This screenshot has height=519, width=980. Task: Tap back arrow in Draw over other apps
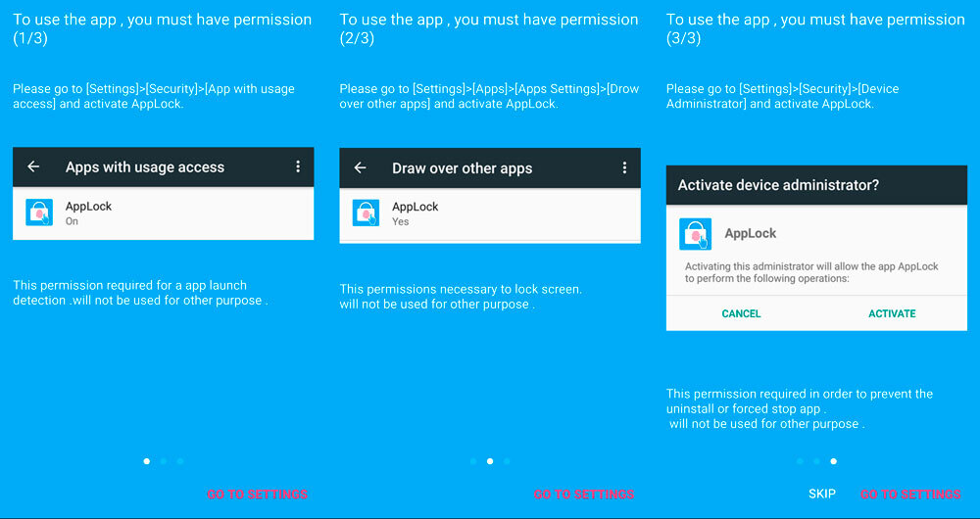(x=360, y=168)
